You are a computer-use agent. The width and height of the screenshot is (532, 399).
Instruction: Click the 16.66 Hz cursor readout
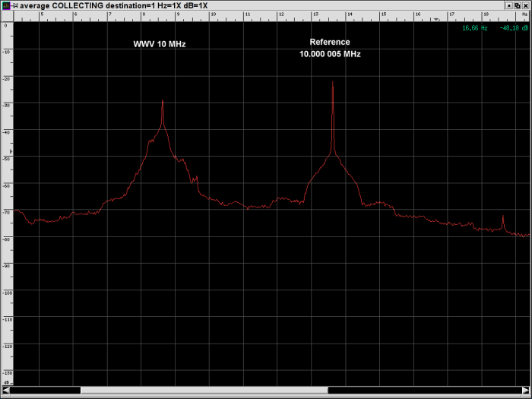(x=475, y=28)
